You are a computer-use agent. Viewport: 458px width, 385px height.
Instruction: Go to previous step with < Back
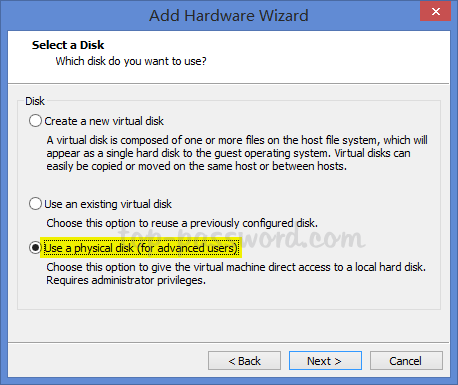click(x=244, y=361)
